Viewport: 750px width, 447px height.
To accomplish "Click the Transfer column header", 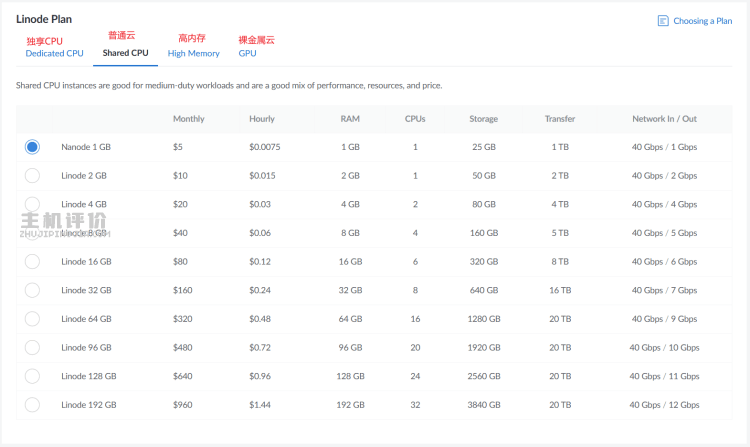I will (x=560, y=119).
